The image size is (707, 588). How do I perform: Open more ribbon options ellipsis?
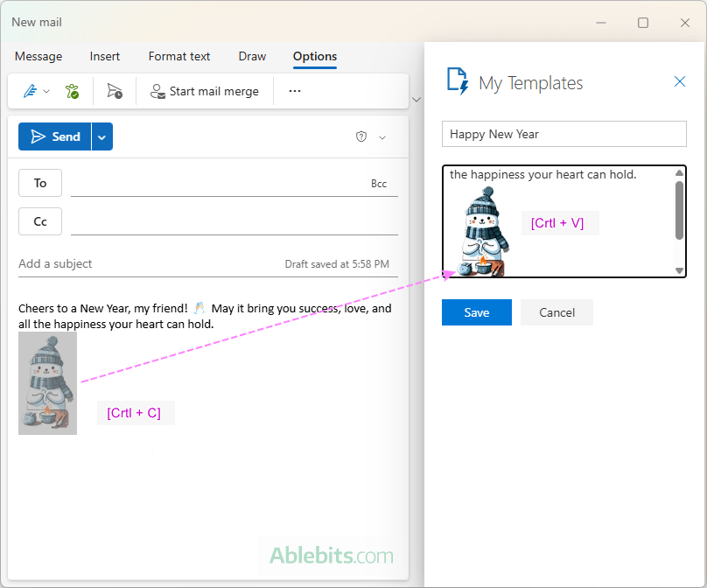click(x=295, y=91)
